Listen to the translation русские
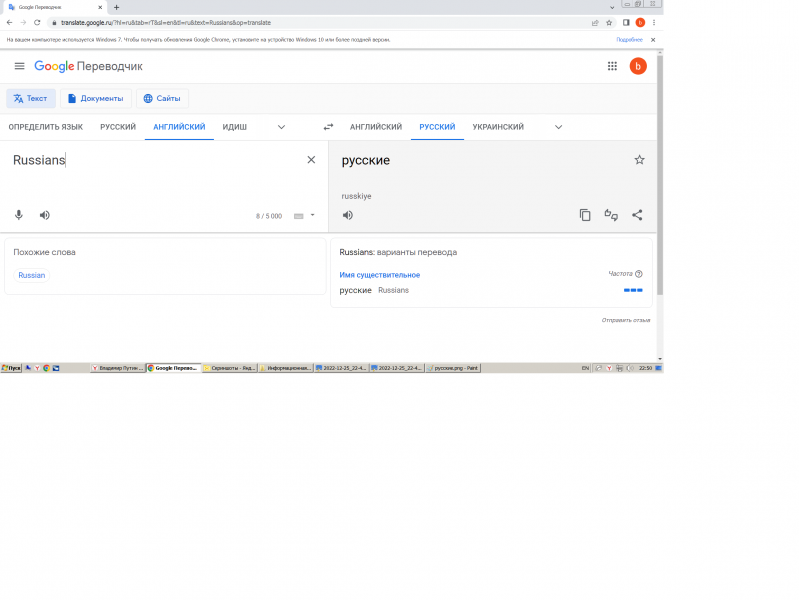The width and height of the screenshot is (799, 600). click(348, 215)
